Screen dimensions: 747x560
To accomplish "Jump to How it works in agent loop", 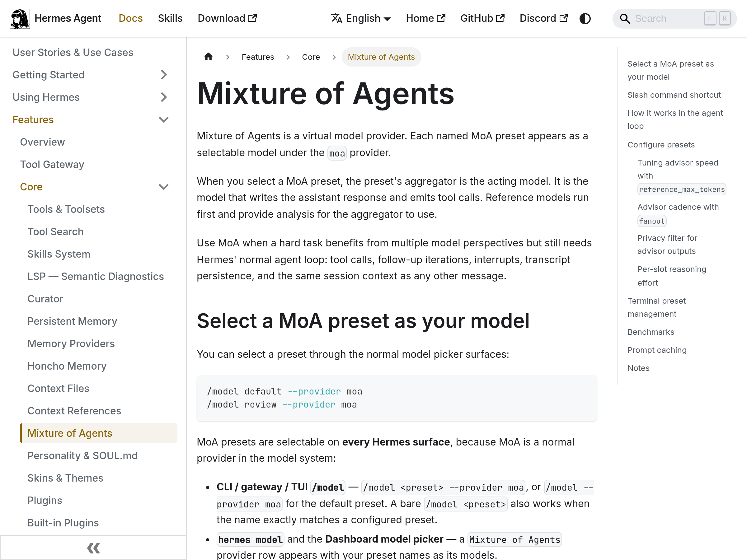I will click(x=675, y=119).
